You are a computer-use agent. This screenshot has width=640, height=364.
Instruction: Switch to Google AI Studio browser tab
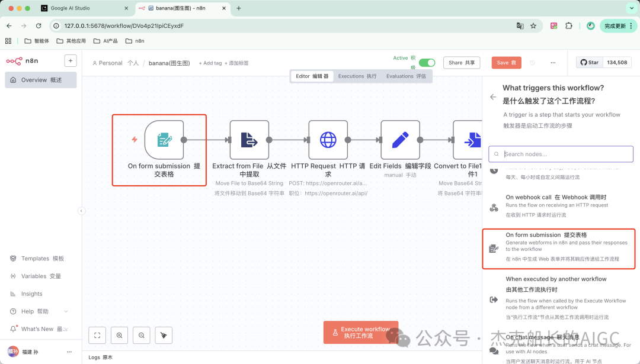(85, 8)
